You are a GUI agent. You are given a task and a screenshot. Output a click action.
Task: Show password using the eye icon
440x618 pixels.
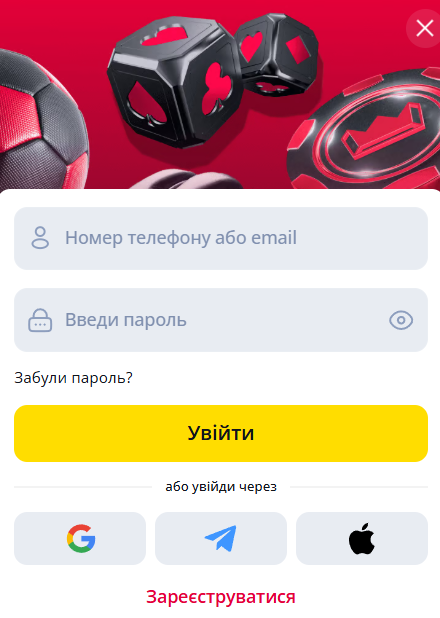click(x=401, y=320)
